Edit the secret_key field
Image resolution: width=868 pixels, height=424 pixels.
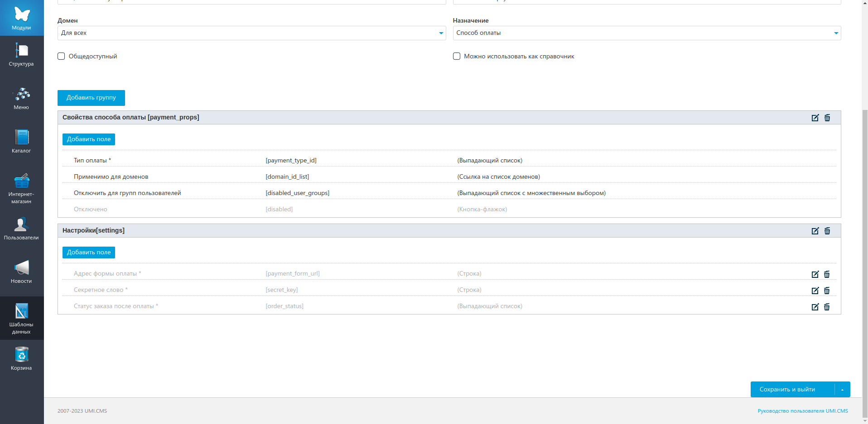815,291
